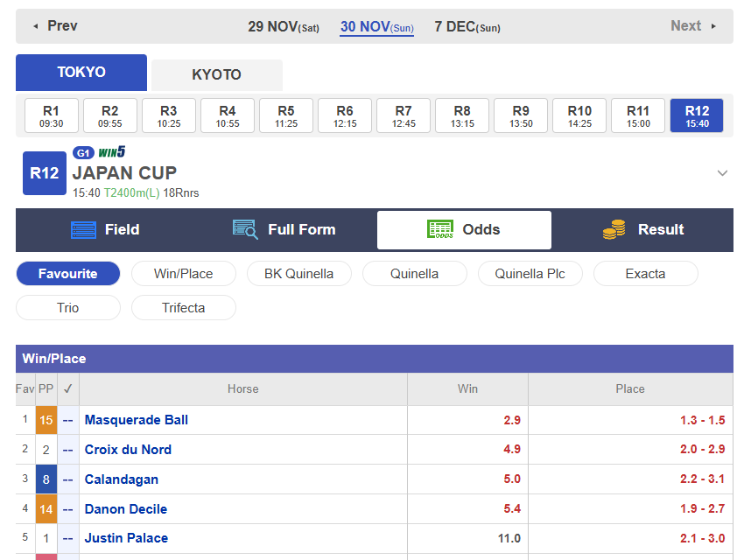Select the Win/Place odds filter

[184, 274]
